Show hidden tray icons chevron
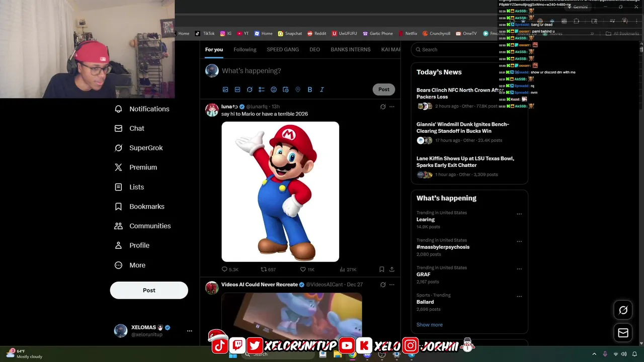Screen dimensions: 644x362 coord(594,354)
